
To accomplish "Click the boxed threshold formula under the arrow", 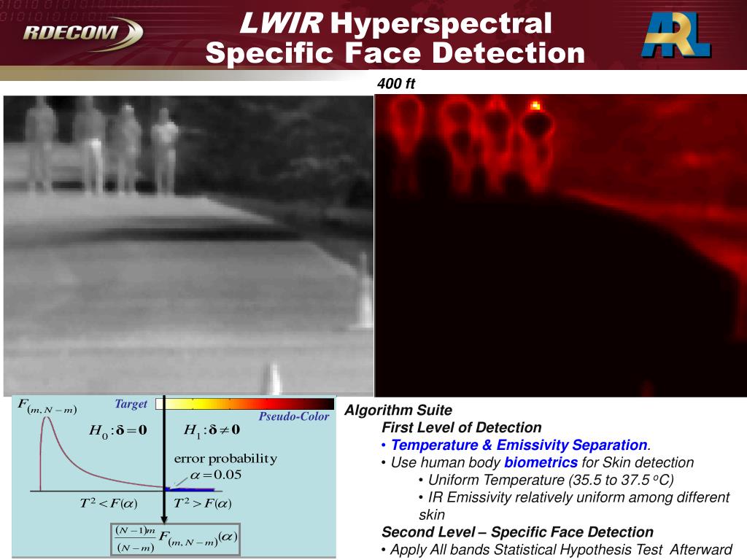I will click(x=175, y=539).
